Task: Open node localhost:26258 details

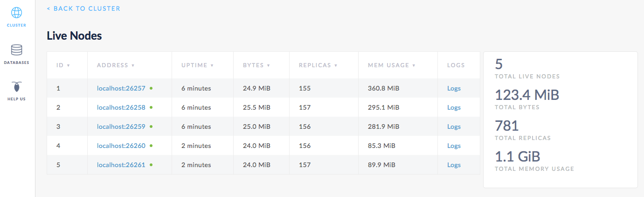Action: (x=121, y=107)
